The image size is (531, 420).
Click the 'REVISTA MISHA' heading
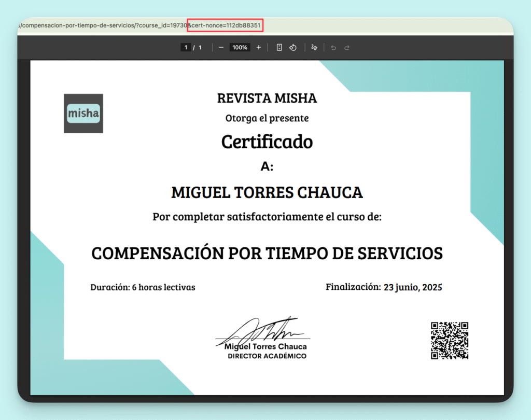[267, 98]
